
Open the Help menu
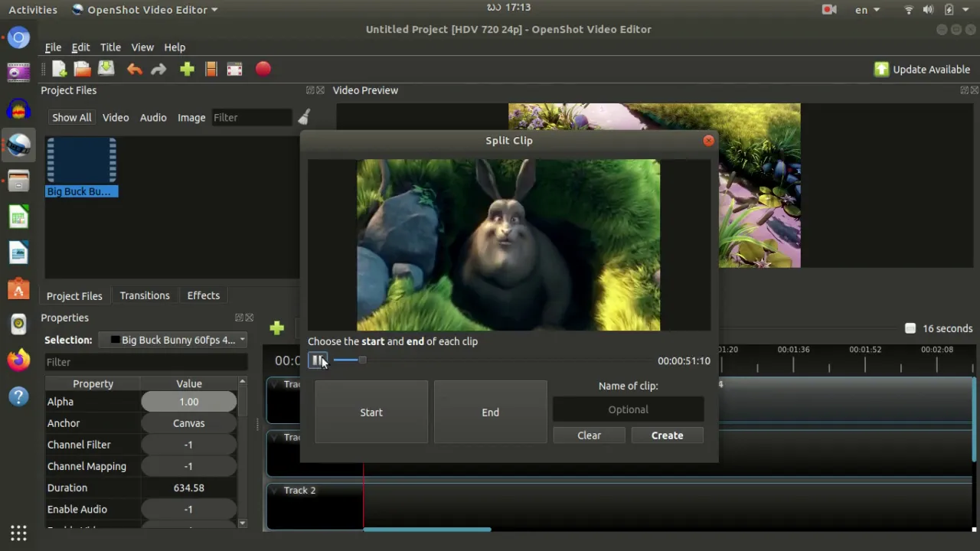(175, 47)
